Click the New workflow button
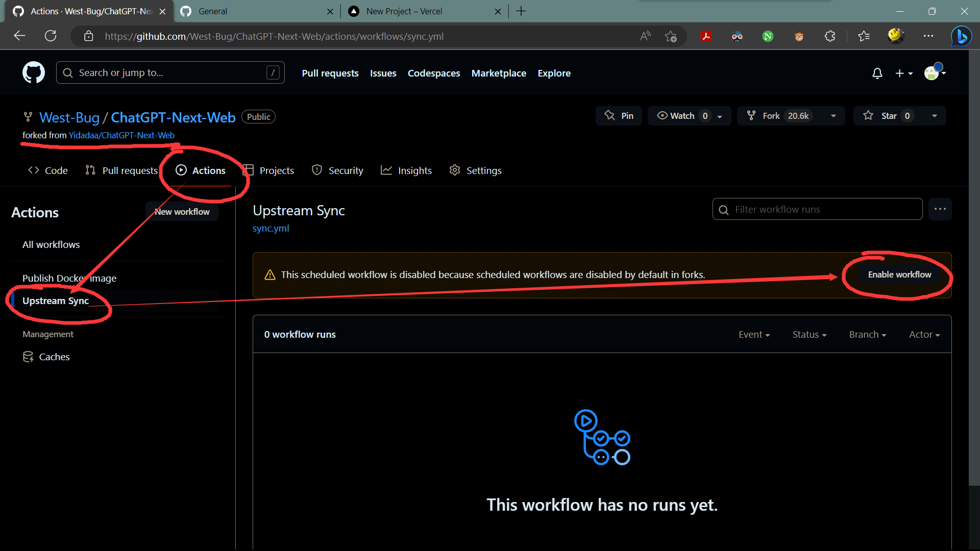This screenshot has width=980, height=551. (182, 211)
